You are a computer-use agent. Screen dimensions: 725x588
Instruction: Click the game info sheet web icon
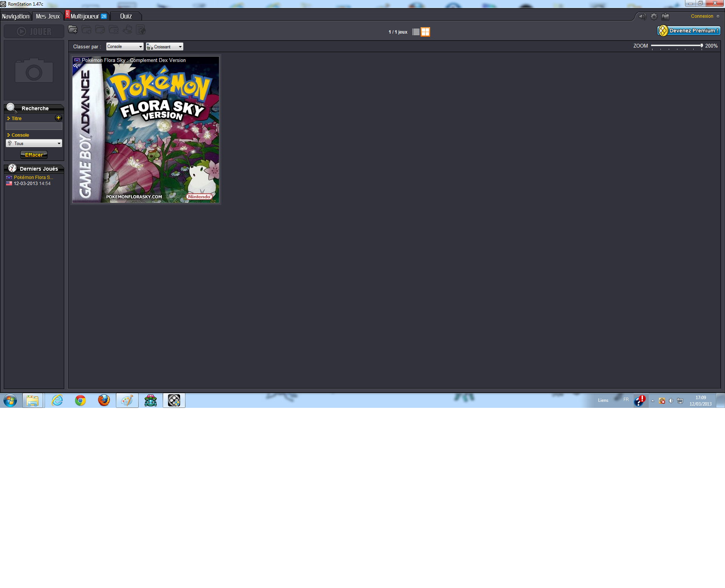(141, 30)
